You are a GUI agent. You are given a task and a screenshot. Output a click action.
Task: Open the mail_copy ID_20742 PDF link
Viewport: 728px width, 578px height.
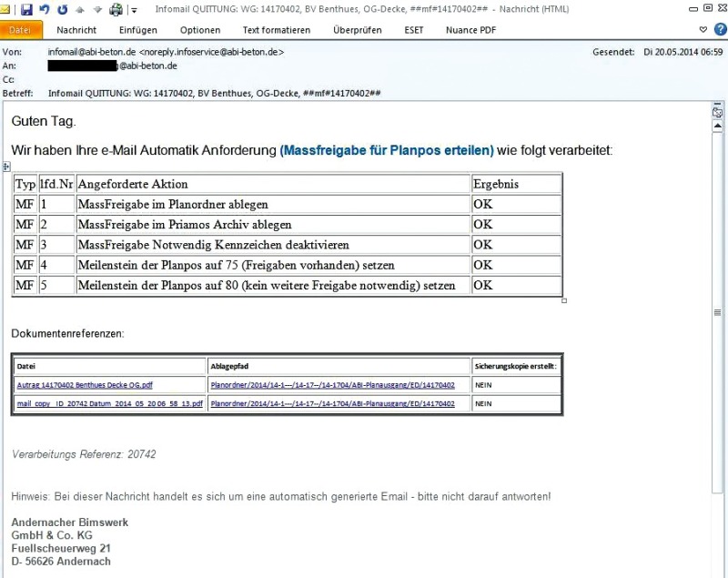109,403
